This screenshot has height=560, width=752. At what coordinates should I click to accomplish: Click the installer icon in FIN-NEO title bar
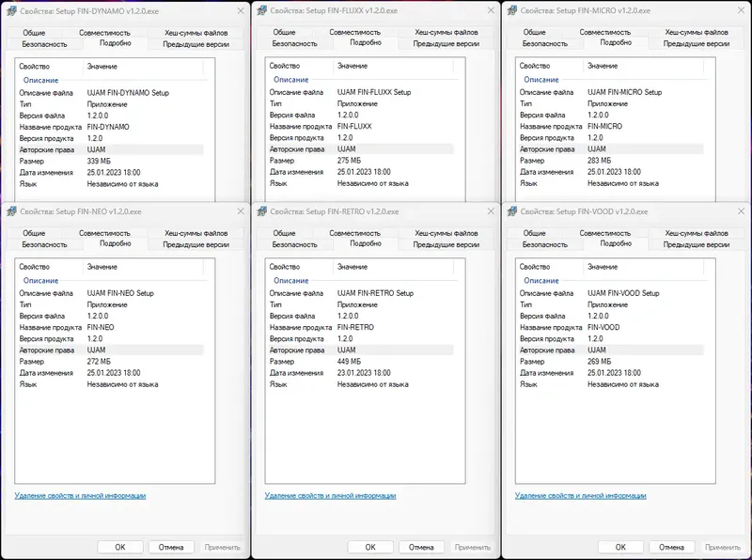pyautogui.click(x=11, y=211)
